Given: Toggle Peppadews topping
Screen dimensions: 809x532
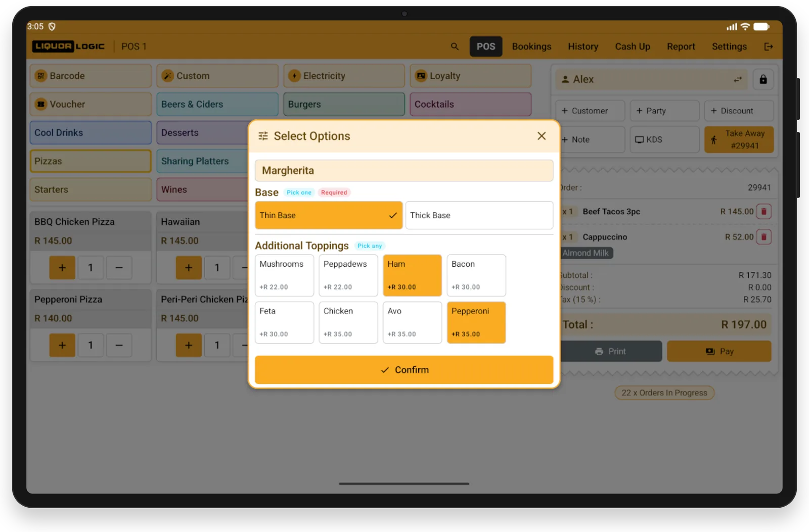Looking at the screenshot, I should [348, 275].
